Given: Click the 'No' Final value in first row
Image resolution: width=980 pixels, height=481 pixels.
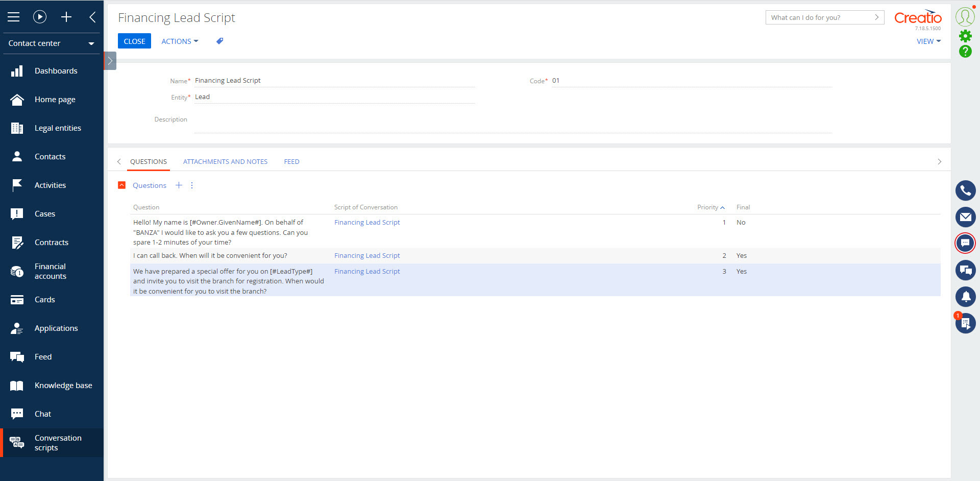Looking at the screenshot, I should click(741, 222).
